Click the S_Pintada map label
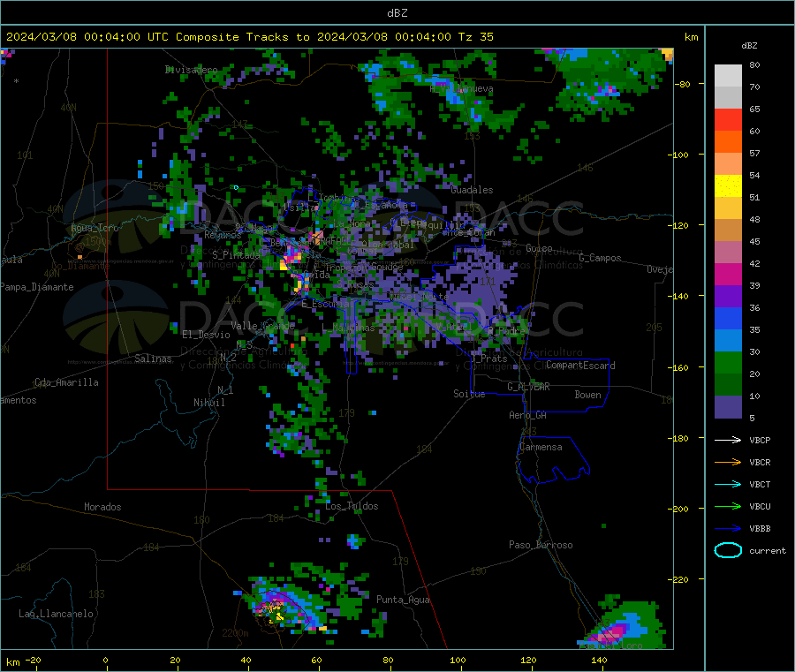795x672 pixels. tap(236, 255)
